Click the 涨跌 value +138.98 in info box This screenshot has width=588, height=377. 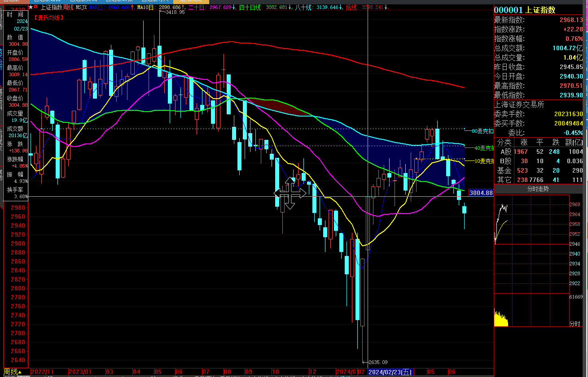click(18, 151)
